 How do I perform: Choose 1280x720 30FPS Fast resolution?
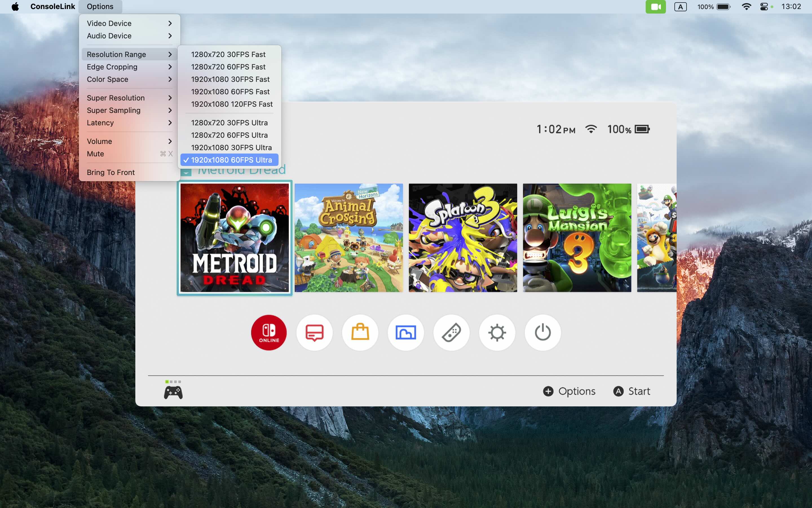pyautogui.click(x=229, y=54)
